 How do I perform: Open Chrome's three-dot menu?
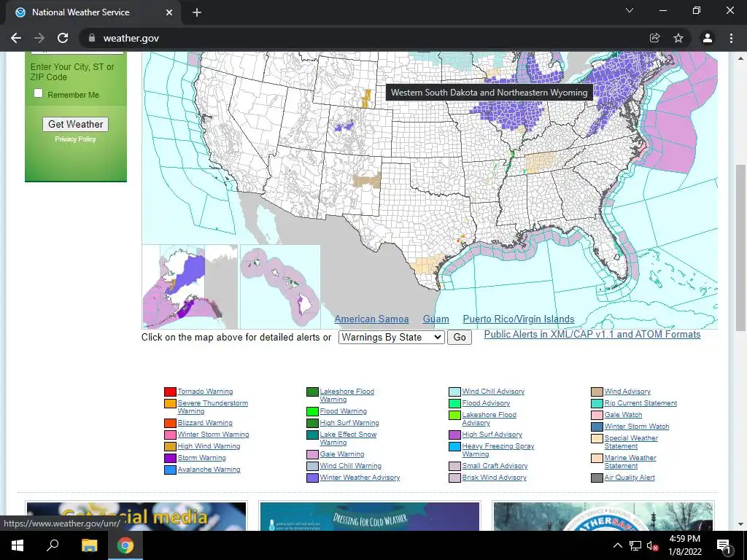click(x=731, y=38)
